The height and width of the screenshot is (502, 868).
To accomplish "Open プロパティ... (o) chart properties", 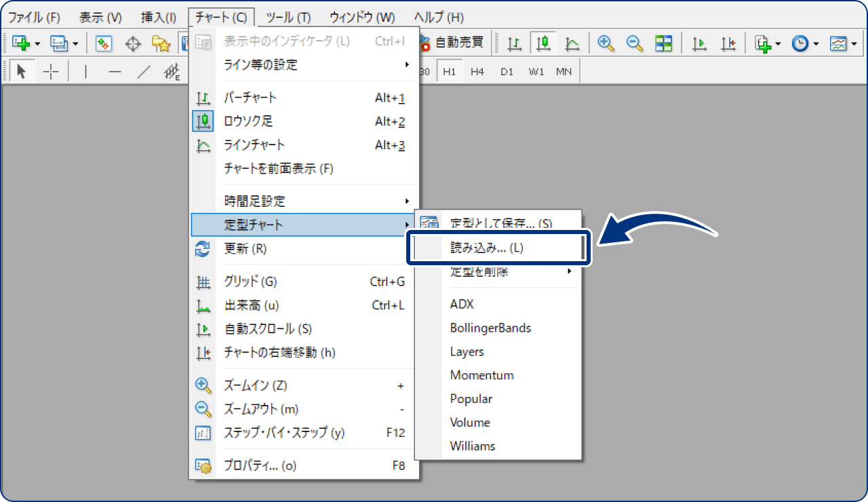I will point(260,465).
